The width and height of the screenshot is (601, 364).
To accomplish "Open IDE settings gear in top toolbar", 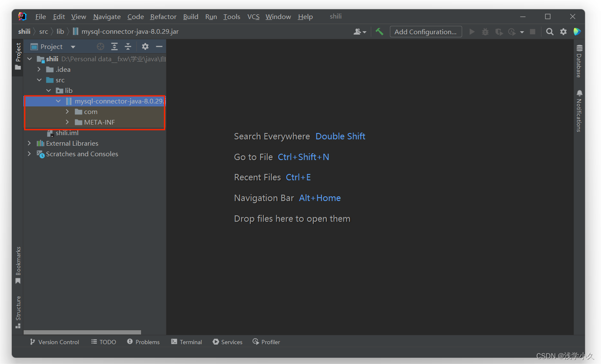I will (563, 32).
